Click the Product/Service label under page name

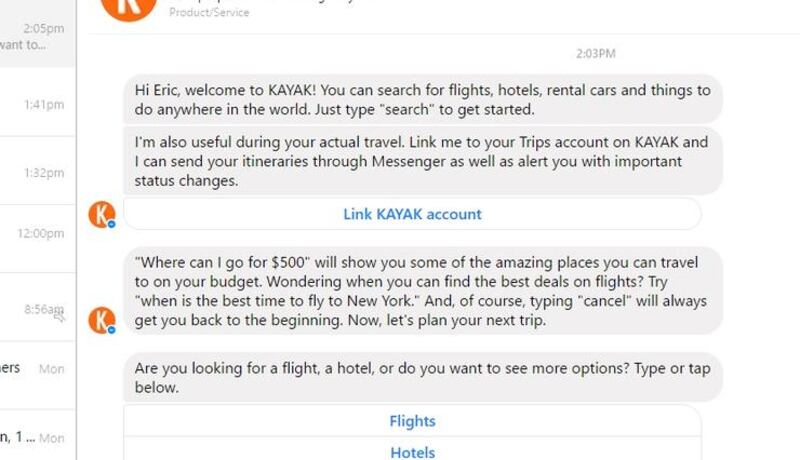pos(209,13)
